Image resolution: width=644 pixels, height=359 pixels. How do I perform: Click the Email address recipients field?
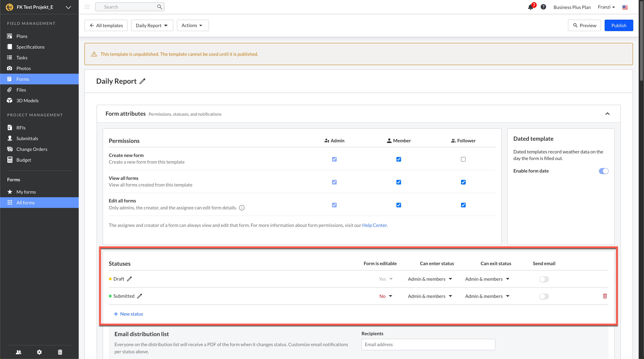pos(428,344)
